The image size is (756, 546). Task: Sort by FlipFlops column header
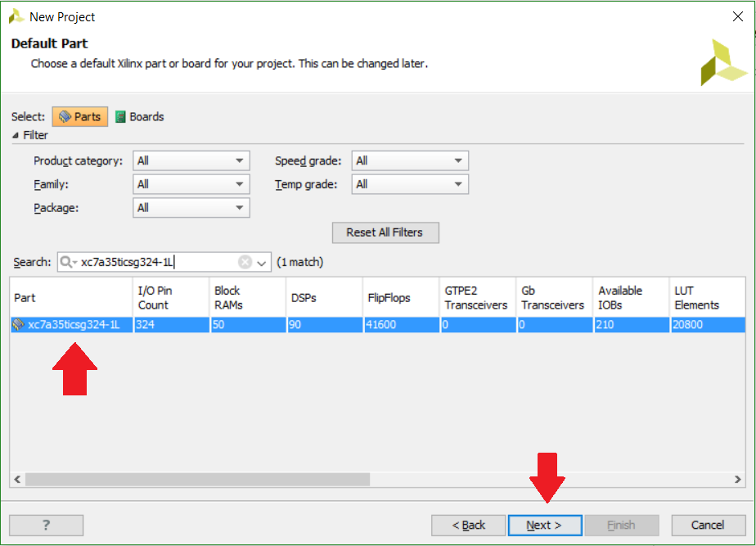tap(401, 298)
